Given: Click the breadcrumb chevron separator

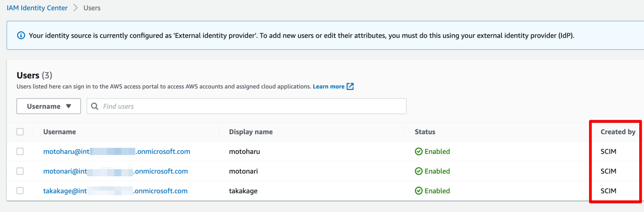Looking at the screenshot, I should tap(76, 8).
